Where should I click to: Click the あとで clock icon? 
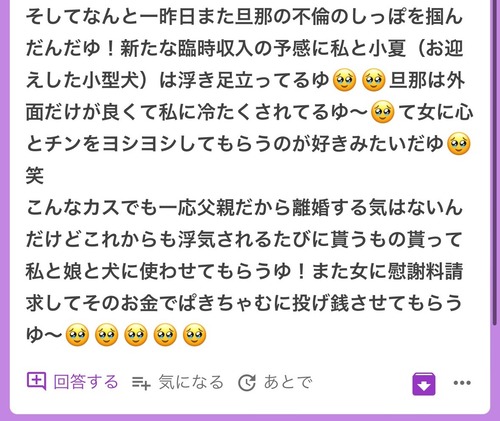pyautogui.click(x=247, y=382)
